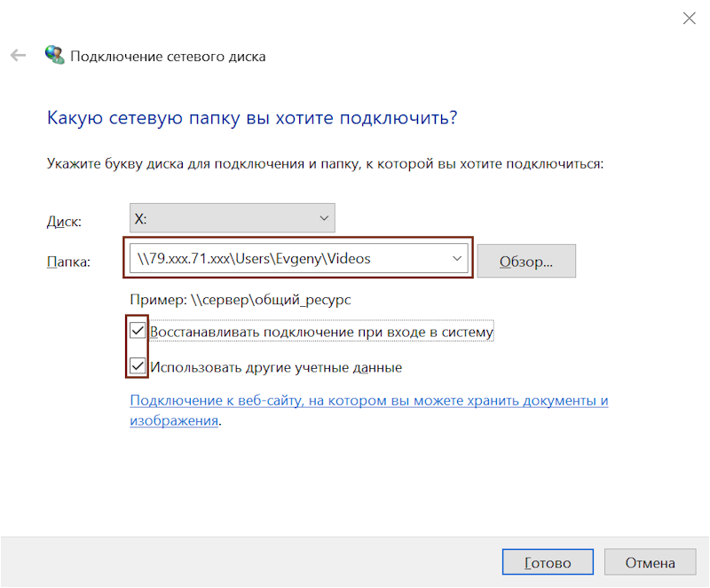Expand the folder path history arrow
710x588 pixels.
pyautogui.click(x=457, y=259)
